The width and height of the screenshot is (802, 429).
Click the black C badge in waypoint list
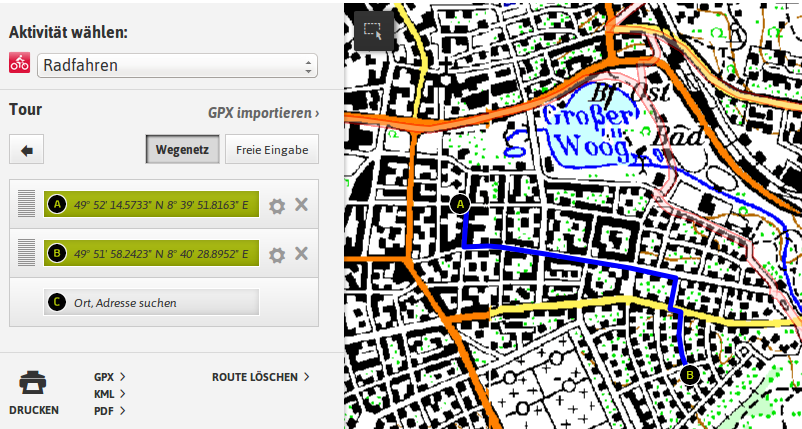tap(57, 302)
